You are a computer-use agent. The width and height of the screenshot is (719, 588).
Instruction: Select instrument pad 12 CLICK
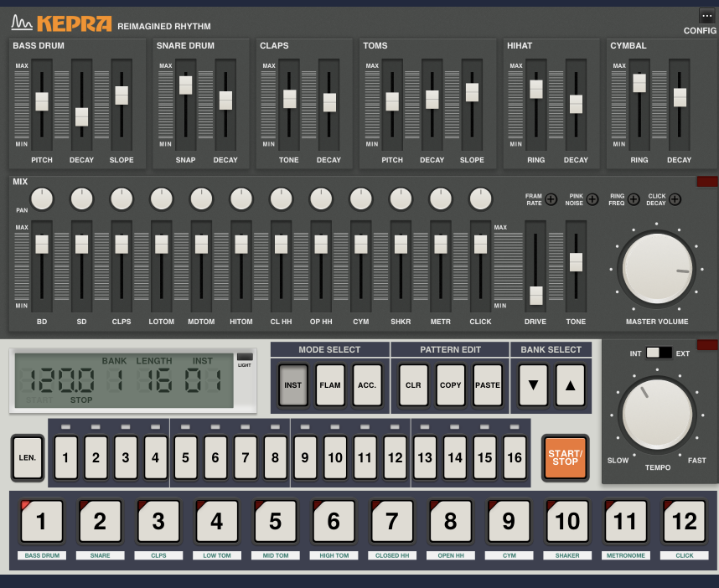click(x=684, y=521)
